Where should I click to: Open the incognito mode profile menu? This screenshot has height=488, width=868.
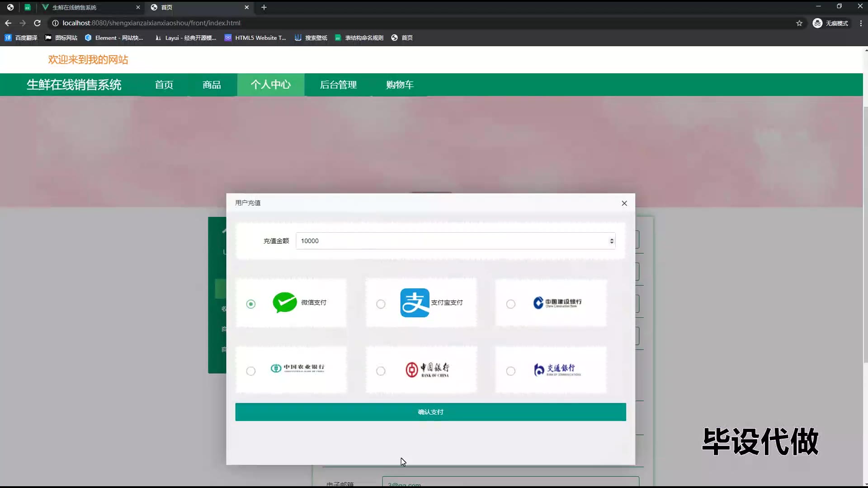pyautogui.click(x=830, y=23)
